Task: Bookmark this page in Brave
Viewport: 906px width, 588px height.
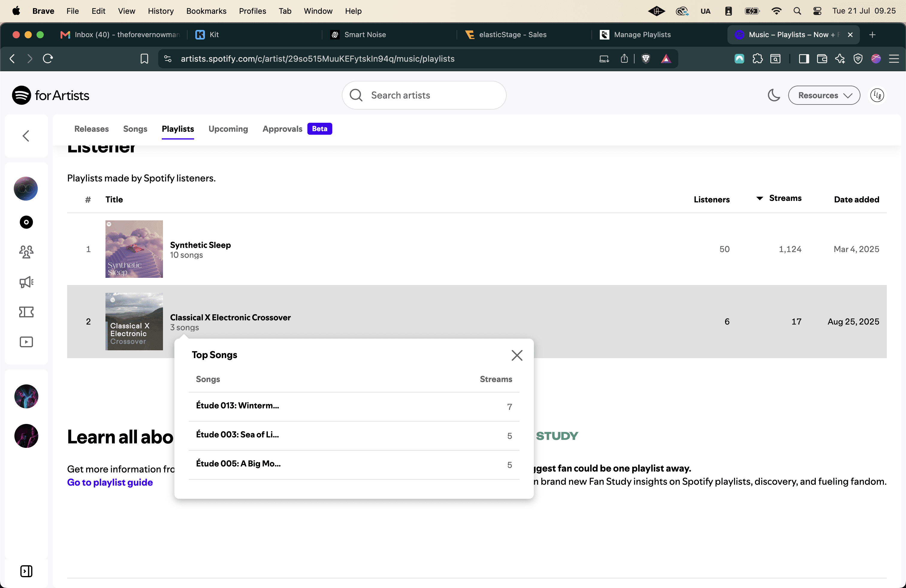Action: [x=144, y=59]
